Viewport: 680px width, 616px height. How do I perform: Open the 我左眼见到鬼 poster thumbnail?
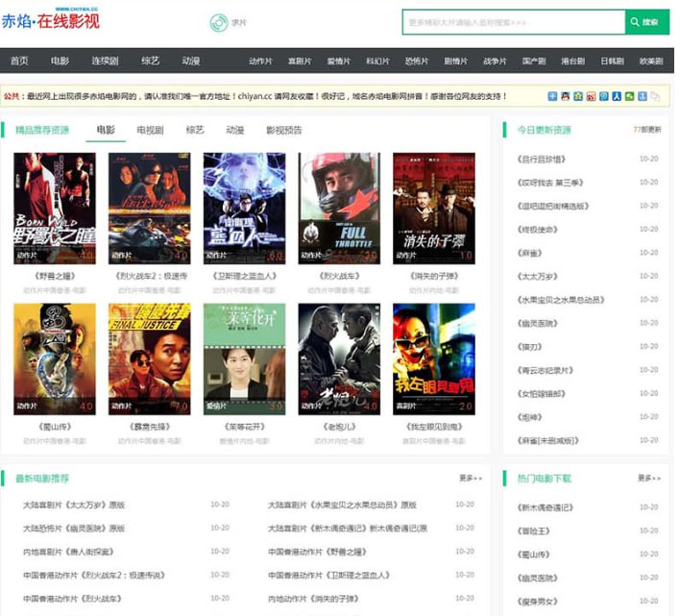tap(434, 359)
